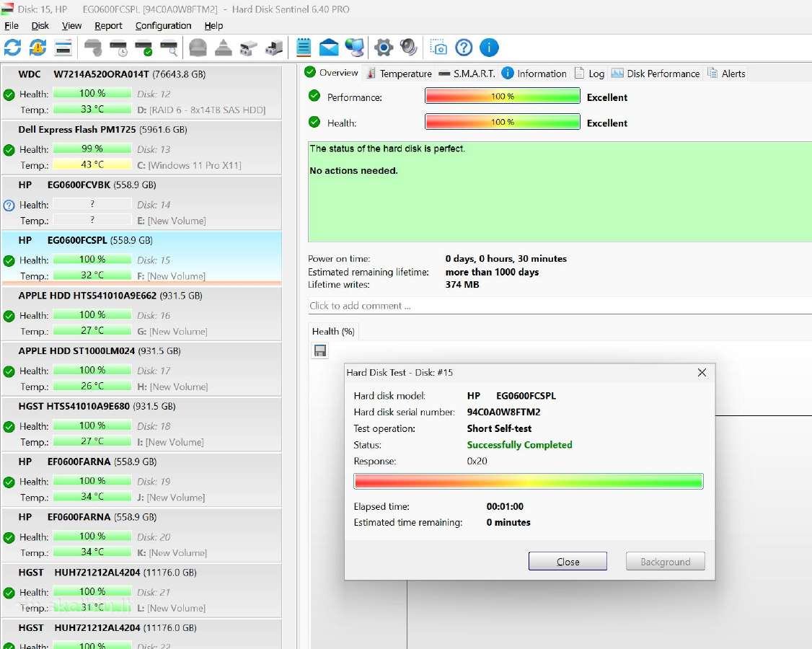Switch to the Disk Performance tab
This screenshot has width=812, height=649.
click(656, 74)
